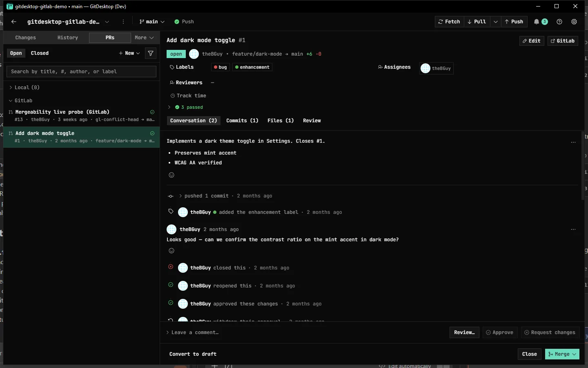This screenshot has height=368, width=588.
Task: Go back with the arrow icon
Action: click(x=14, y=22)
